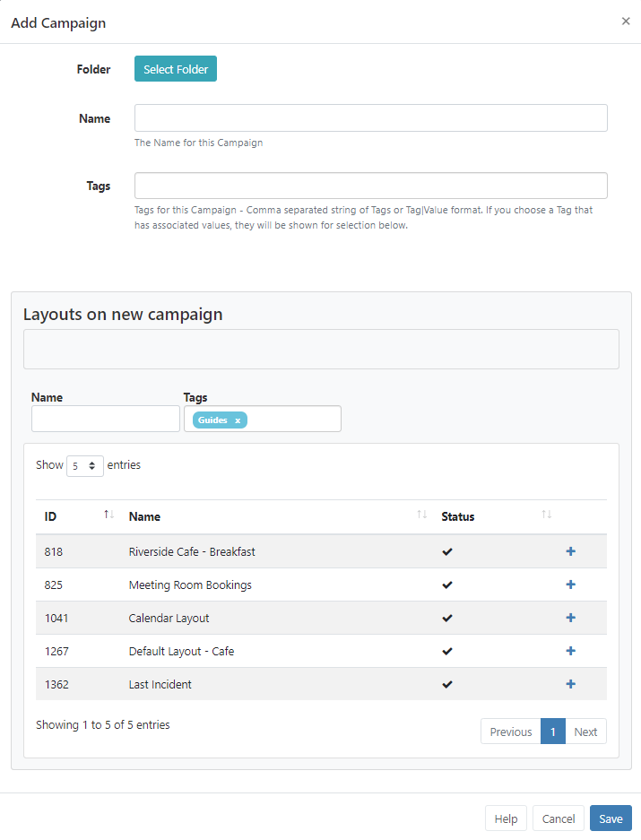The image size is (641, 840).
Task: Save the new campaign
Action: 611,818
